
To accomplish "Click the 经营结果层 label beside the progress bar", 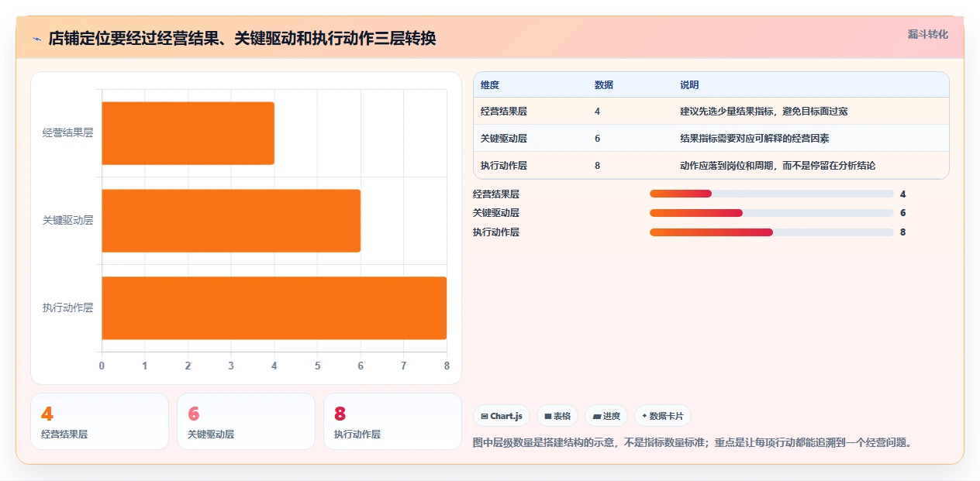I will [496, 194].
